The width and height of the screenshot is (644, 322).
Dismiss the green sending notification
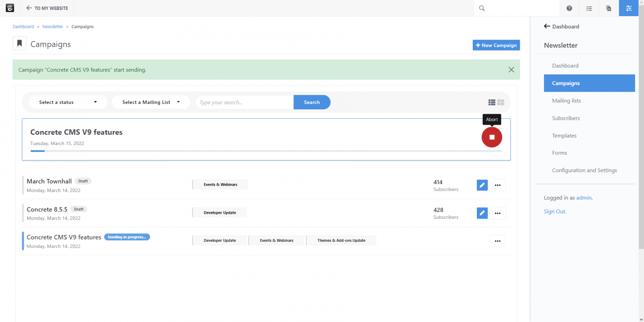click(x=511, y=69)
